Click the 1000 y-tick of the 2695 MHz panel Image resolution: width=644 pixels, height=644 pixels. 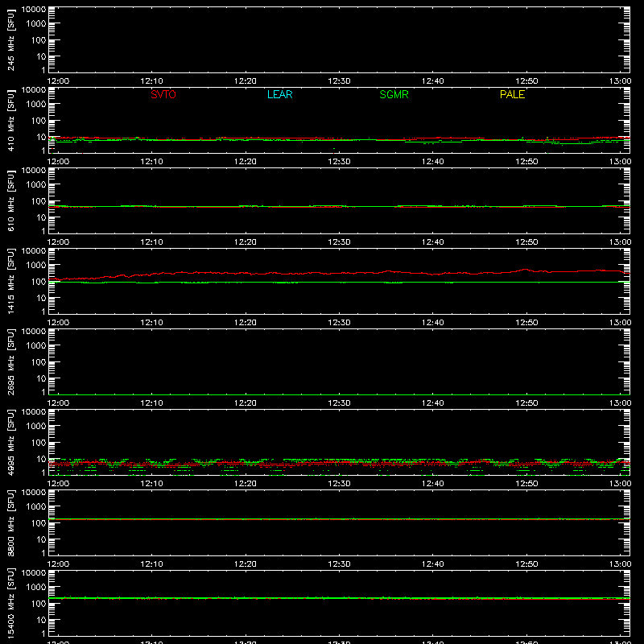point(36,346)
